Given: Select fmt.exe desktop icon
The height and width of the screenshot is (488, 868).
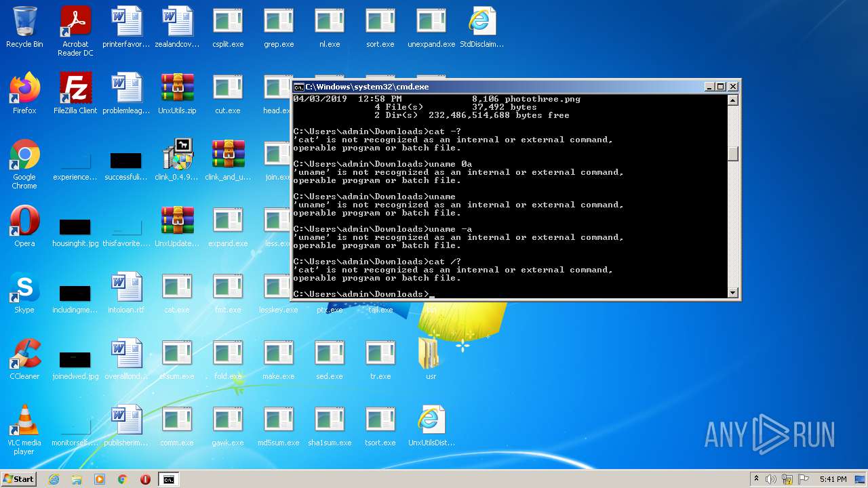Looking at the screenshot, I should (228, 293).
